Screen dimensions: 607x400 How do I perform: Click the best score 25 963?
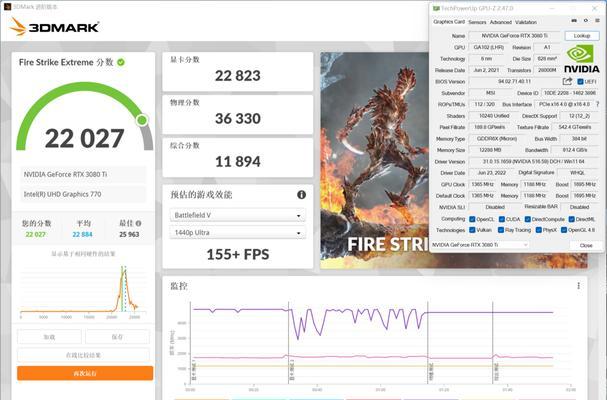point(129,234)
